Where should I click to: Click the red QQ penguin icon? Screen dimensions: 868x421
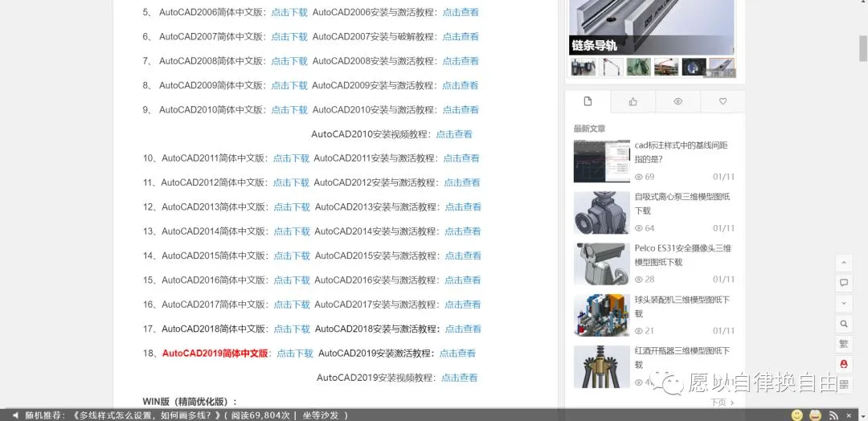pos(844,364)
